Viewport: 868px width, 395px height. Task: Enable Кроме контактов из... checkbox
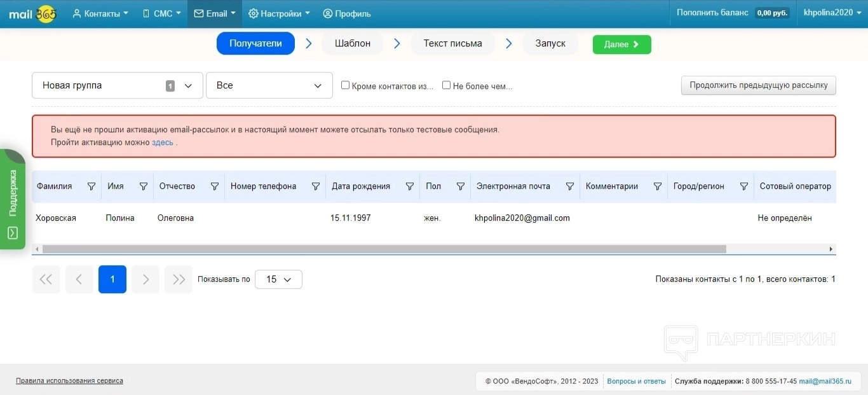click(345, 85)
